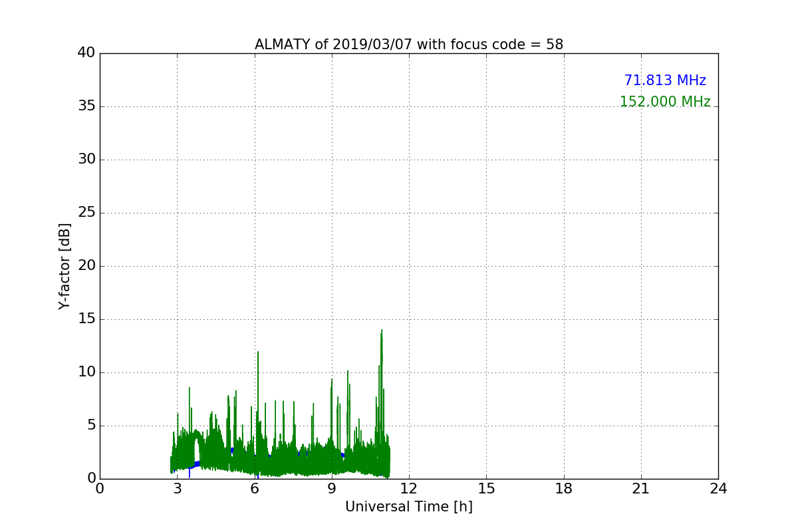Click the Y-factor [dB] axis label

(x=65, y=266)
